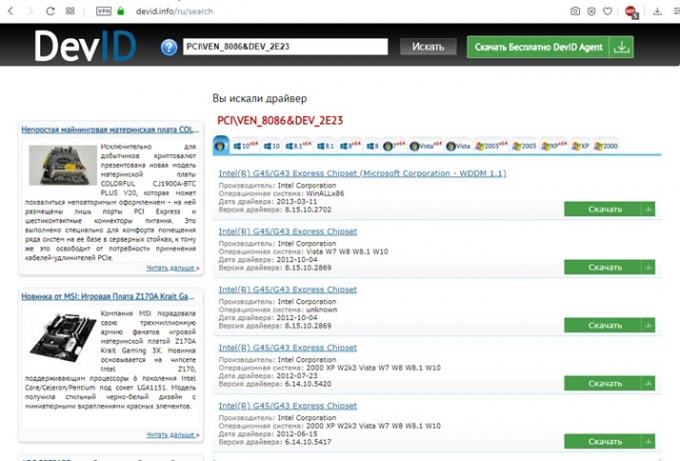Click Скачать for driver version 6.14.10.5420
The height and width of the screenshot is (461, 680).
pyautogui.click(x=603, y=383)
